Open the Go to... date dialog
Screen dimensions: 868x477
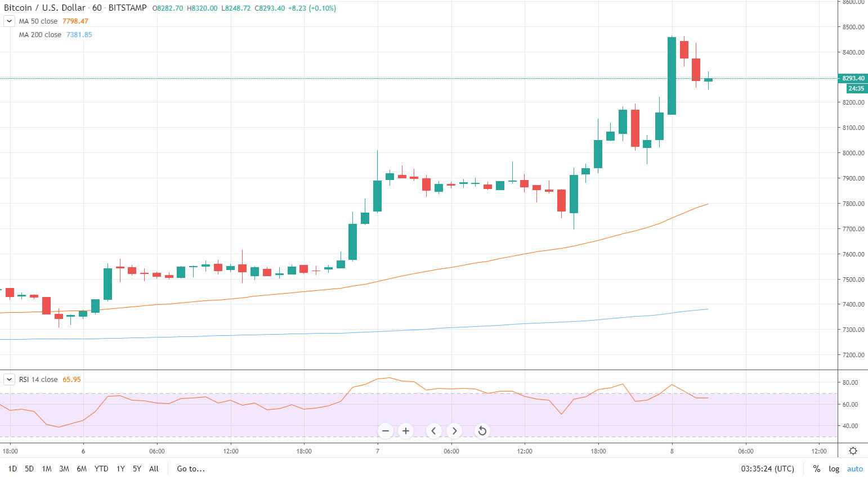pyautogui.click(x=191, y=469)
